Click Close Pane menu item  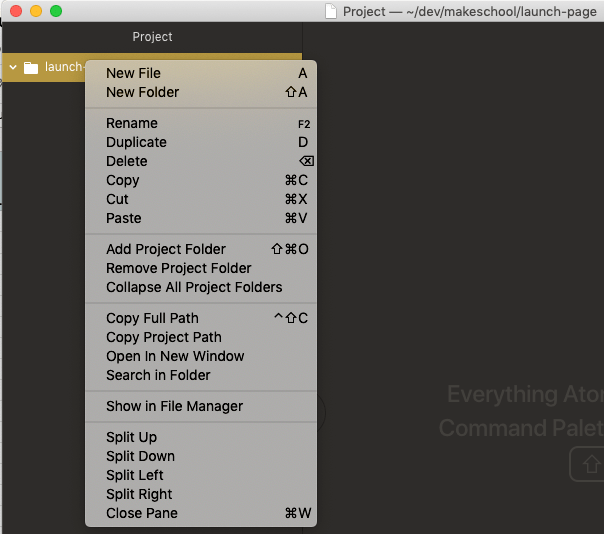tap(142, 513)
